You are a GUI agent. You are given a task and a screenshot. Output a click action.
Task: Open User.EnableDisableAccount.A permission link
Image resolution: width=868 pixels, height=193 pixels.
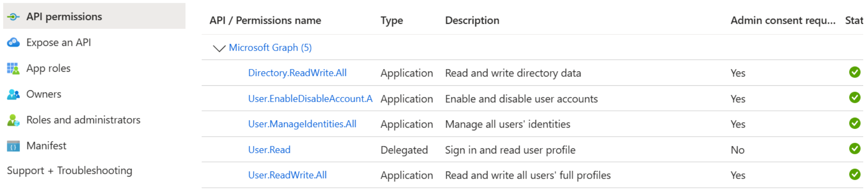click(x=310, y=98)
